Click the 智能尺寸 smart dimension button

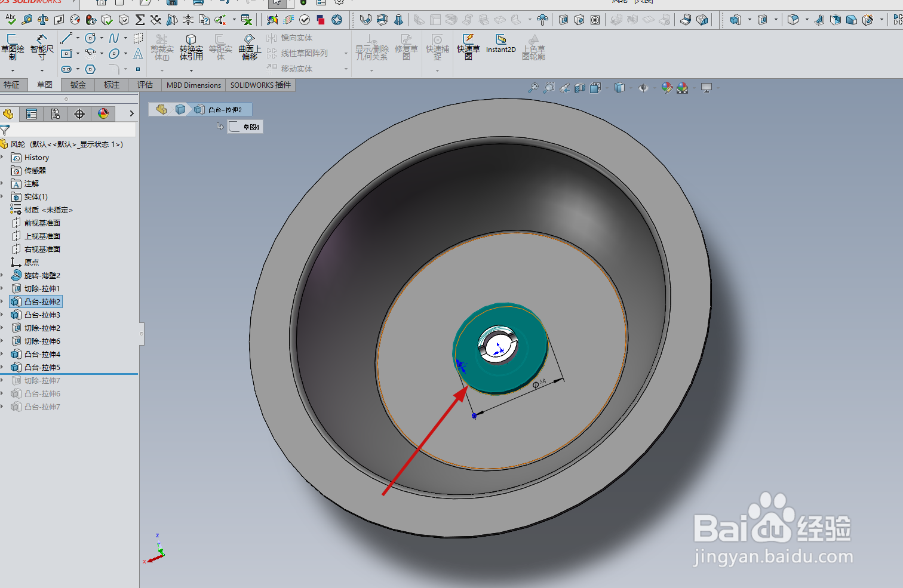coord(42,47)
